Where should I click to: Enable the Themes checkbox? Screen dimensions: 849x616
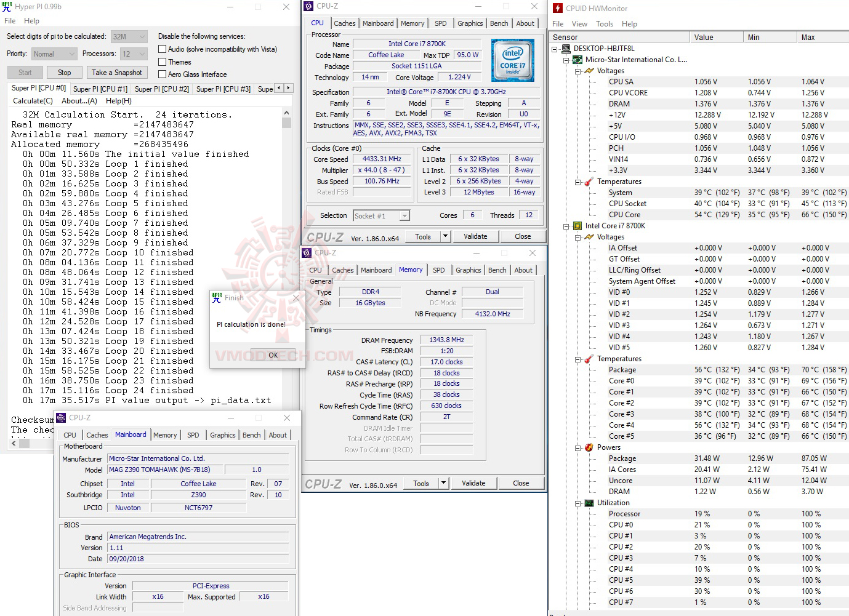[x=161, y=62]
